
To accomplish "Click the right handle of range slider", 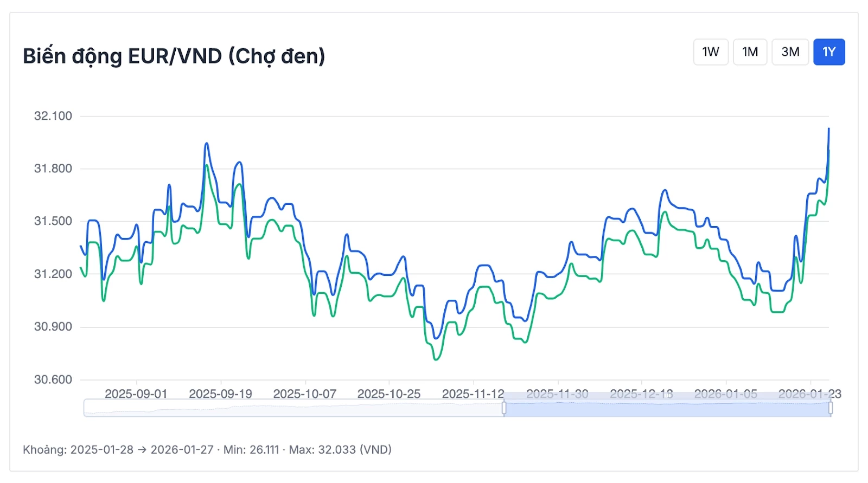I will tap(831, 408).
